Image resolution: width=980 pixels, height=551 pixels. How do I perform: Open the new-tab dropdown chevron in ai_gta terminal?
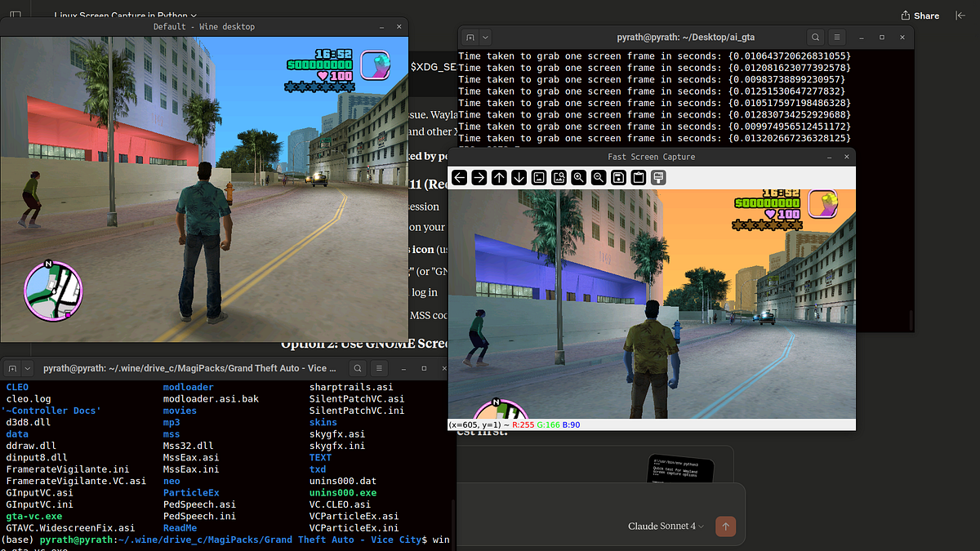tap(486, 37)
